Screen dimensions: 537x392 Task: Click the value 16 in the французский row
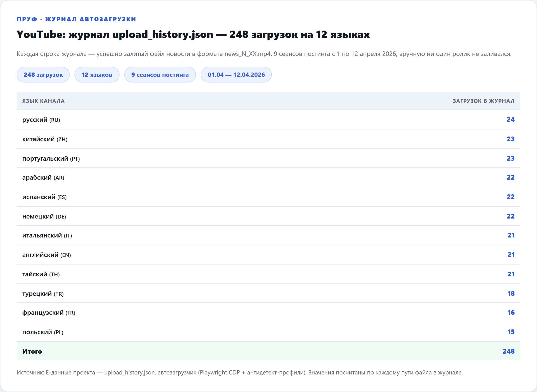coord(511,313)
